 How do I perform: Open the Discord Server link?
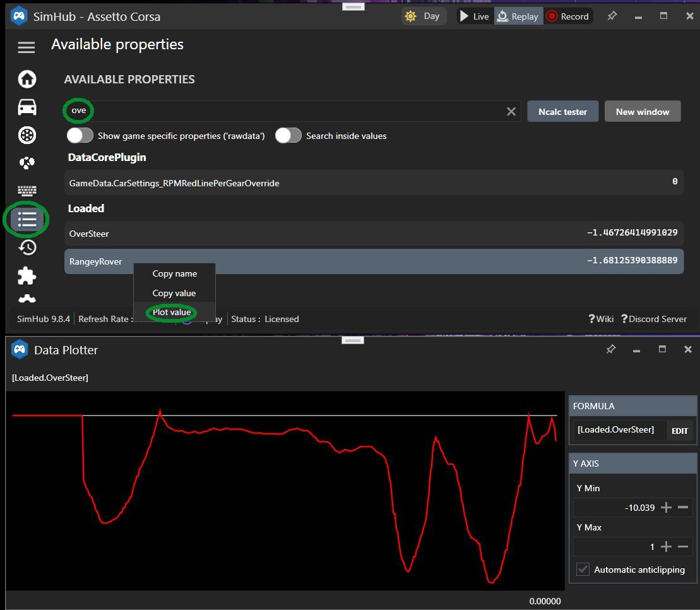(654, 319)
